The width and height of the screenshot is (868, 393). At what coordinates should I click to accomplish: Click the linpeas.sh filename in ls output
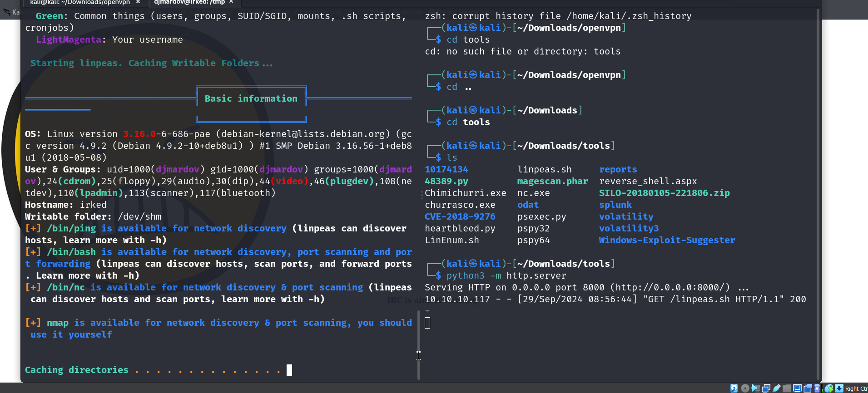(x=544, y=170)
